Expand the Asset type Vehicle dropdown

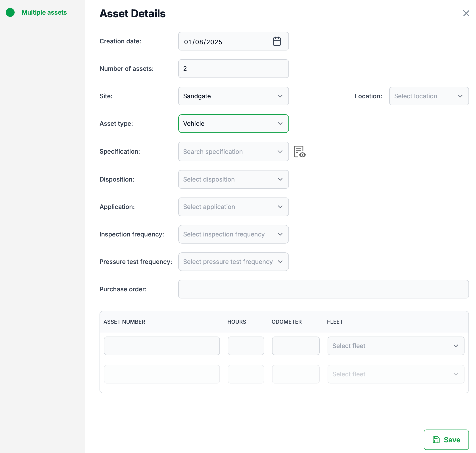click(x=233, y=124)
